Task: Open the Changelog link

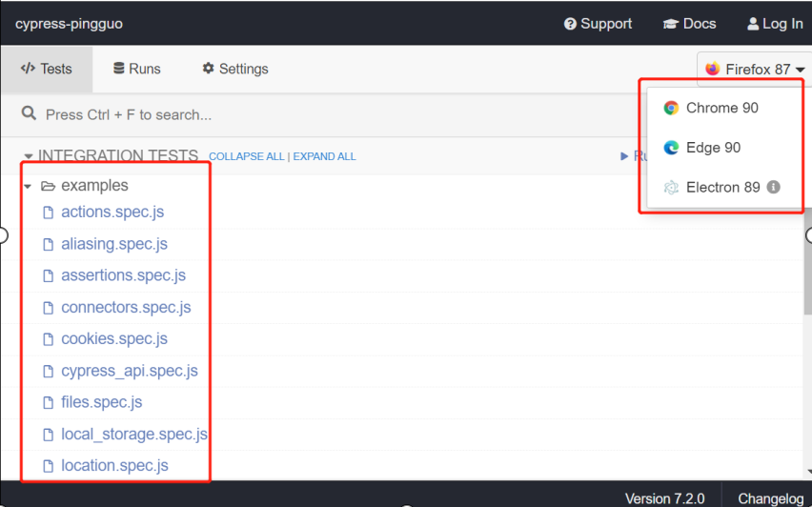Action: (770, 498)
